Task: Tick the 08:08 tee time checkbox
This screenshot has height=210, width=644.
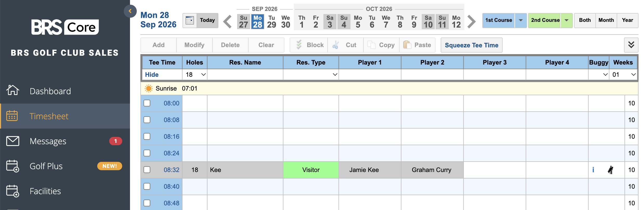Action: (147, 120)
